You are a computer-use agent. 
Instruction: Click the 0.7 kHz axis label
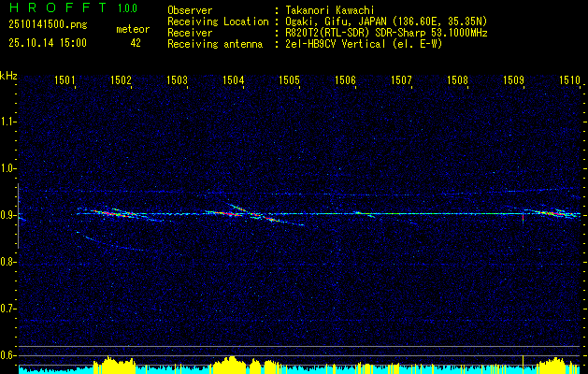pos(7,309)
